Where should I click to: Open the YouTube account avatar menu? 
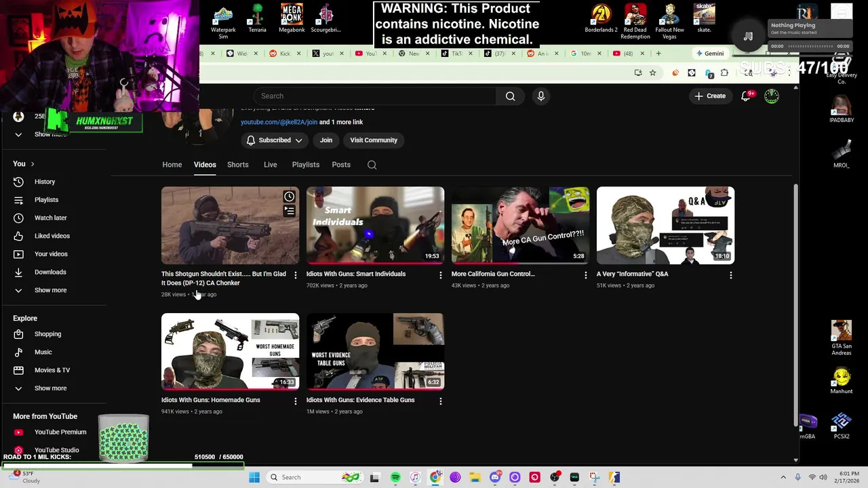pyautogui.click(x=772, y=96)
